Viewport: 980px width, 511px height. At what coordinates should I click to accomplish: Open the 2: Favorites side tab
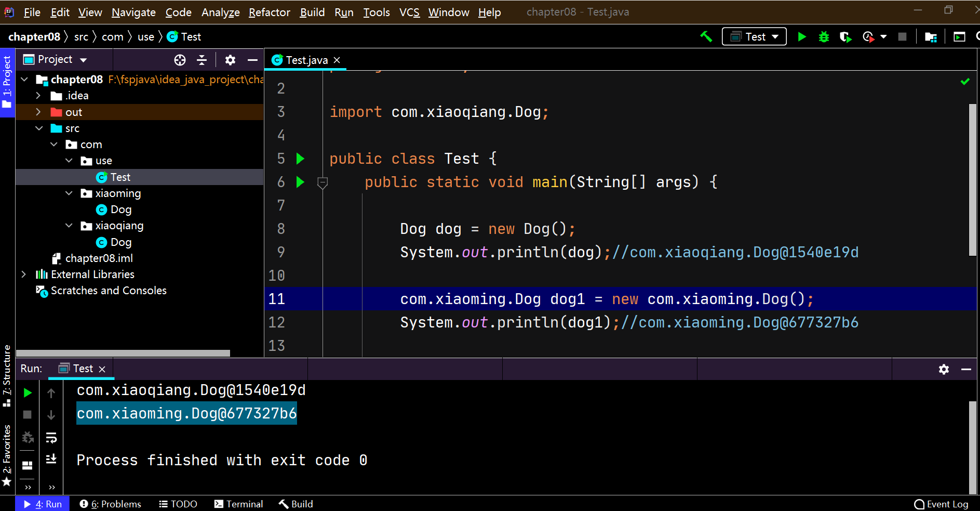7,455
